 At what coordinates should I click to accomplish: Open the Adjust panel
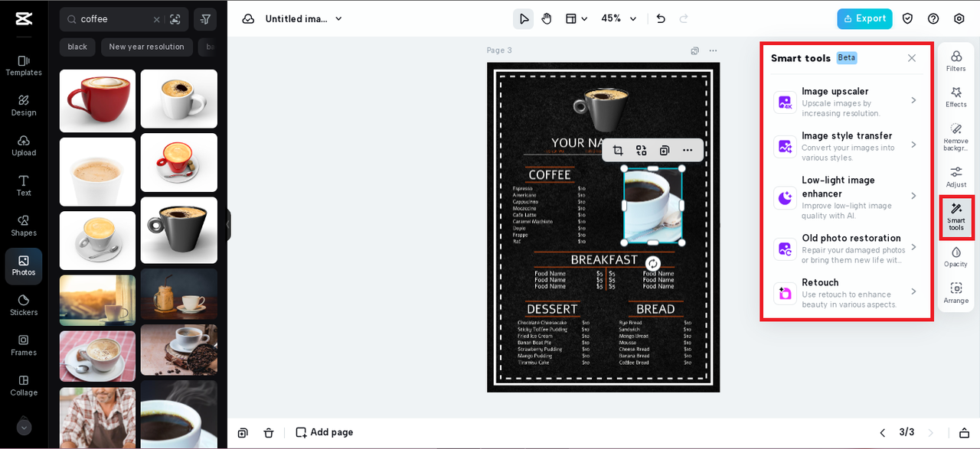[955, 178]
